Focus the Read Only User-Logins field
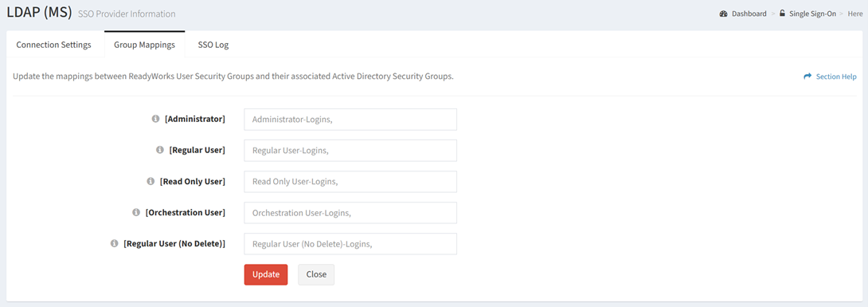This screenshot has height=307, width=868. point(350,181)
